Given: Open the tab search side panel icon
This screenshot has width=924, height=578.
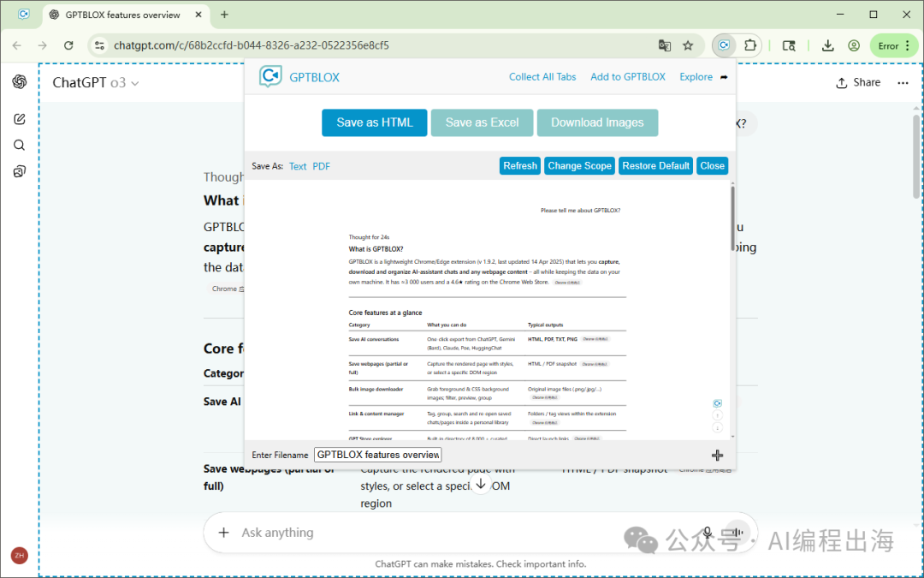Looking at the screenshot, I should (x=789, y=45).
